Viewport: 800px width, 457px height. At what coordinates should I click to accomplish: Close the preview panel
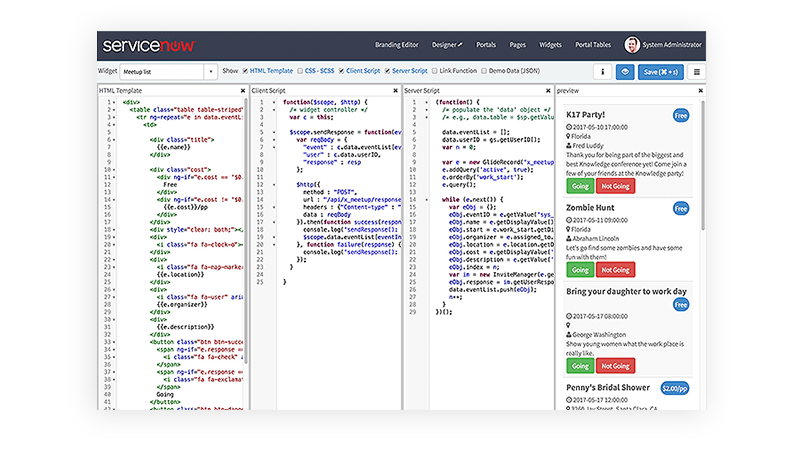[x=700, y=91]
